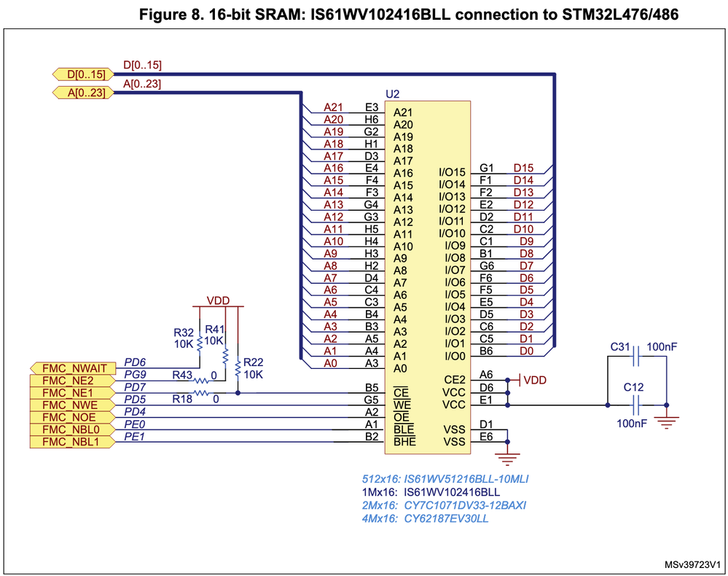
Task: Click the ground symbol beside capacitor C12
Action: click(x=666, y=422)
